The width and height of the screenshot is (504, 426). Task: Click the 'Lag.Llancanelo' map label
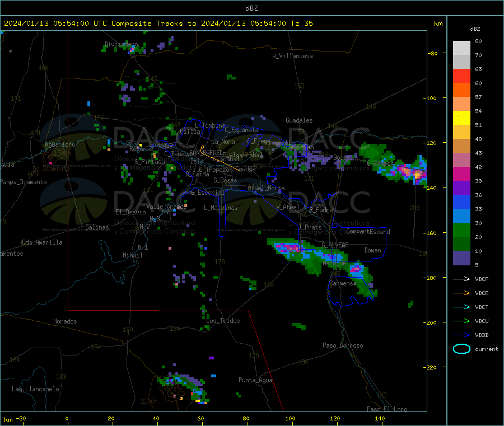point(35,389)
